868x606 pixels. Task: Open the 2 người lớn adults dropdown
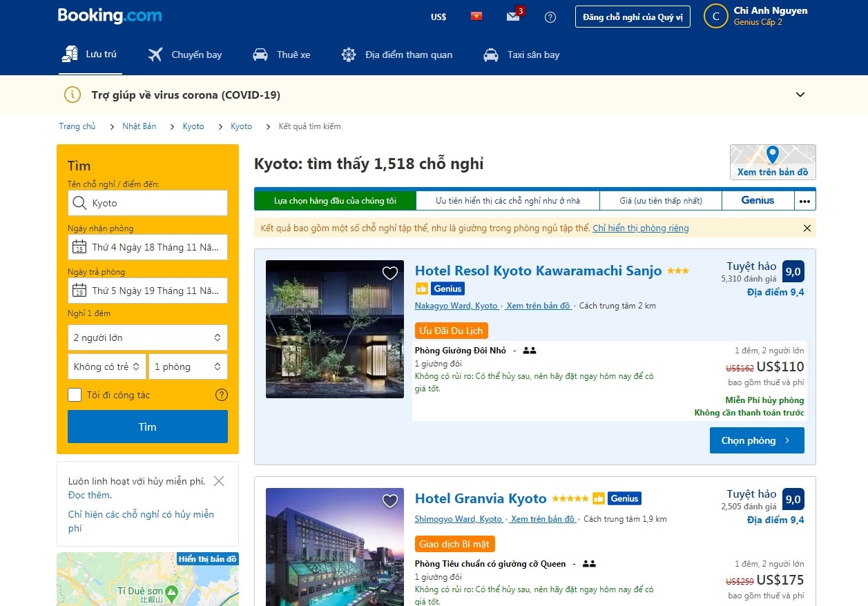tap(148, 338)
